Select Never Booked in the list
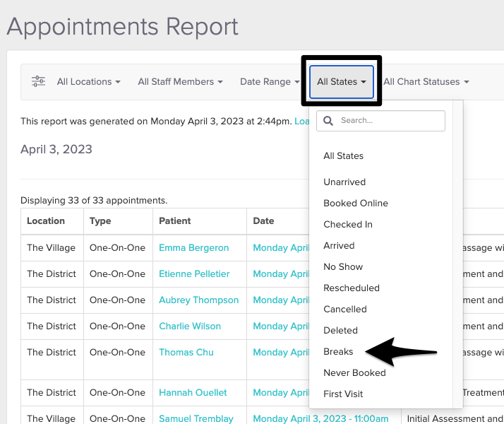504x424 pixels. (x=354, y=372)
